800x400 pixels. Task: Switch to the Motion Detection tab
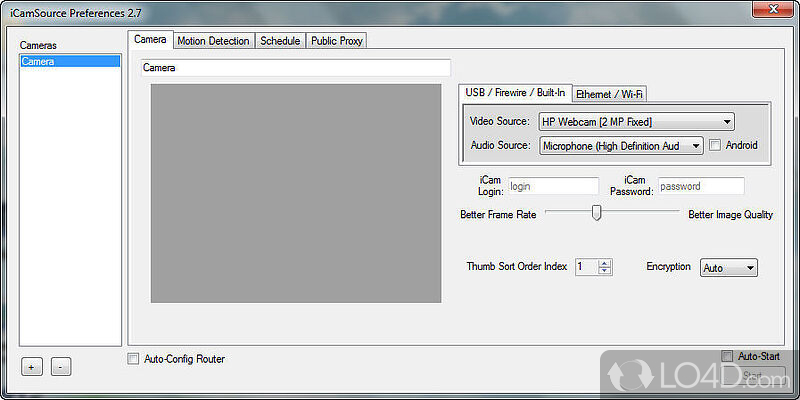click(x=213, y=41)
